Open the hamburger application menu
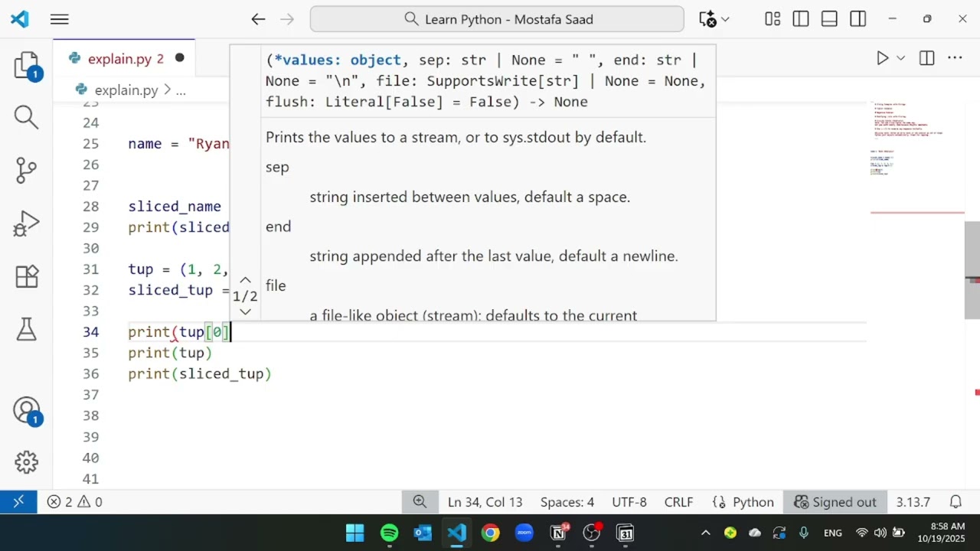This screenshot has height=551, width=980. click(x=60, y=20)
